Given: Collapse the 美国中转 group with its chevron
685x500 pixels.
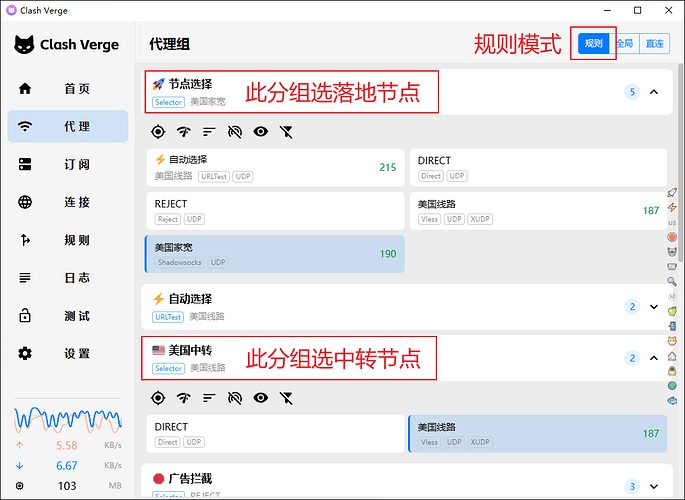Looking at the screenshot, I should (654, 358).
